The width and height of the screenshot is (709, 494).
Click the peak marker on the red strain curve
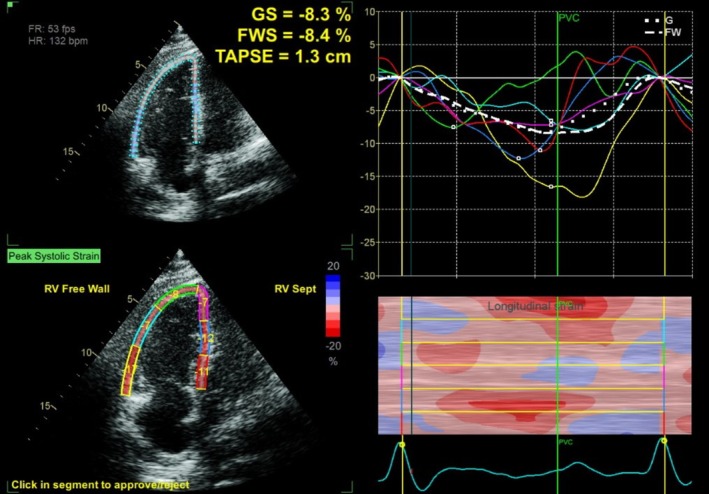click(x=540, y=150)
